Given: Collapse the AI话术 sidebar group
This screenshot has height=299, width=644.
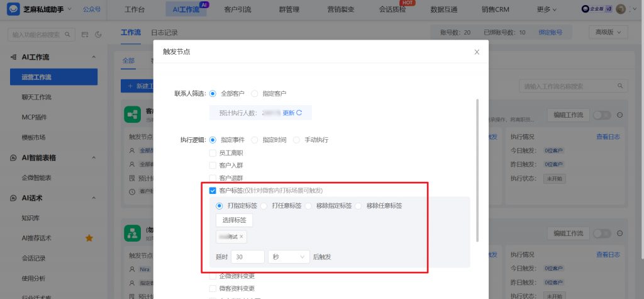Looking at the screenshot, I should (x=93, y=198).
